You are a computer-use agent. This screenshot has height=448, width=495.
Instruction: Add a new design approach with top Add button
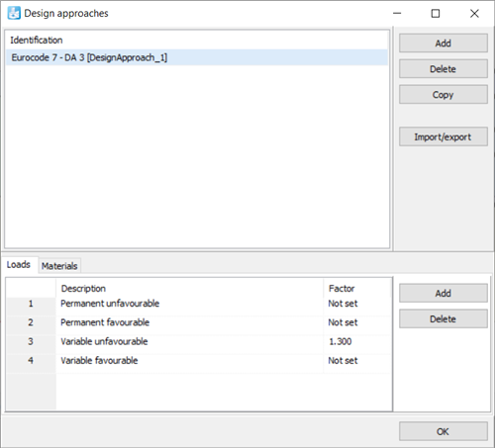444,44
